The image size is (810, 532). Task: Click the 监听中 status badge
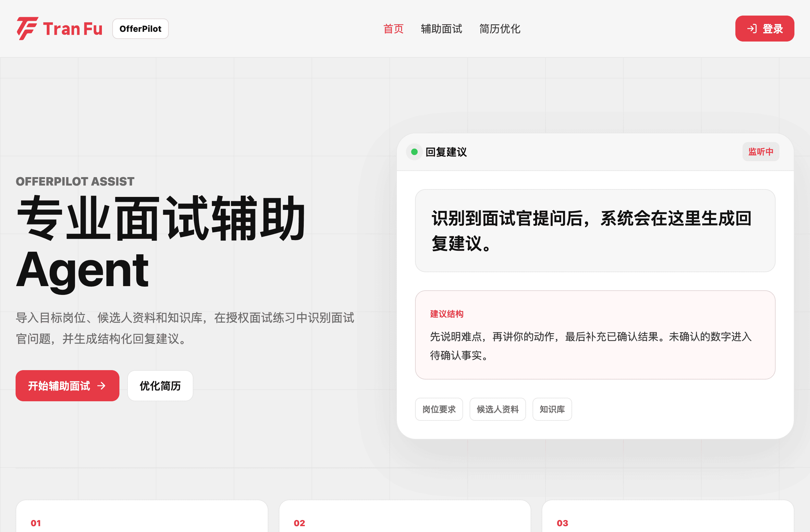pyautogui.click(x=761, y=152)
